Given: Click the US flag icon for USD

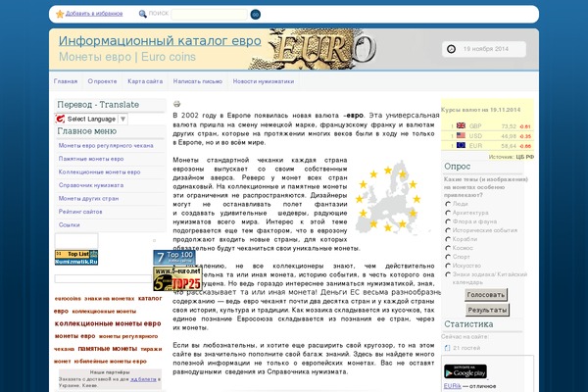Looking at the screenshot, I should pos(461,135).
